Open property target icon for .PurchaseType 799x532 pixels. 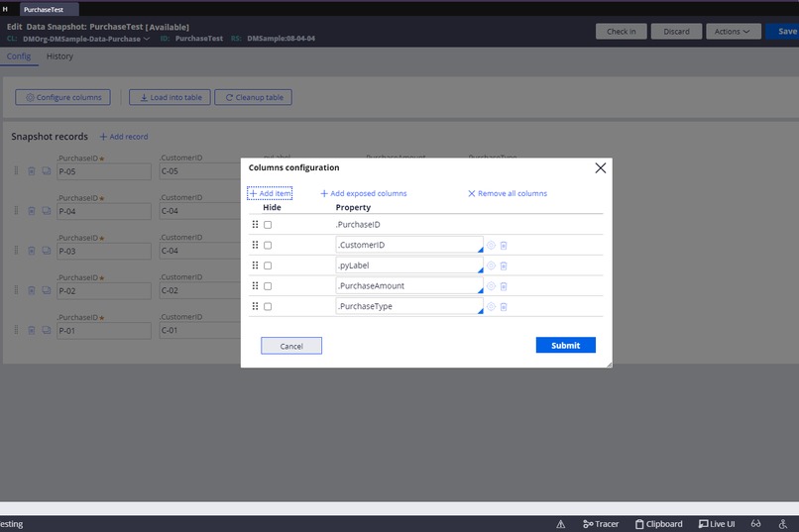tap(491, 306)
